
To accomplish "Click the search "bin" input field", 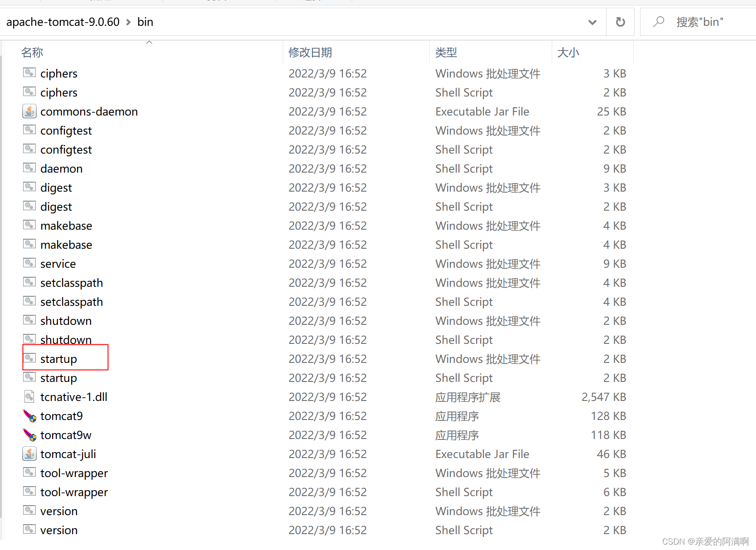I will tap(699, 22).
